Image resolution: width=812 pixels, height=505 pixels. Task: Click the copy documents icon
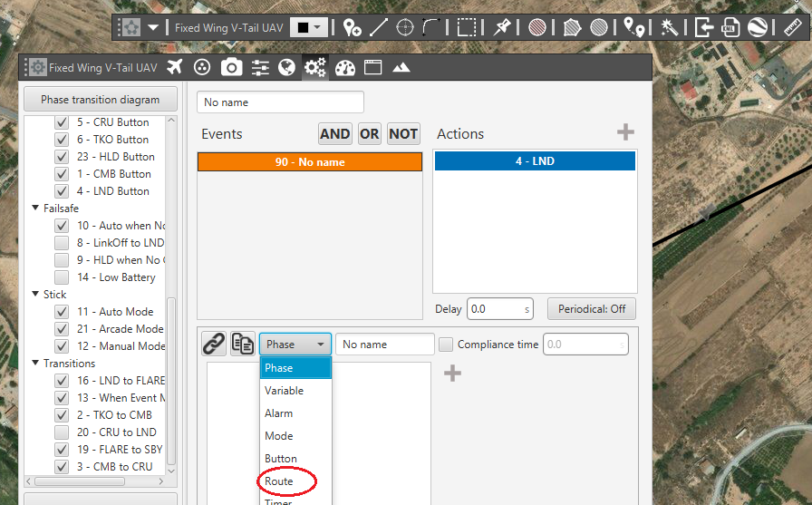(x=242, y=344)
